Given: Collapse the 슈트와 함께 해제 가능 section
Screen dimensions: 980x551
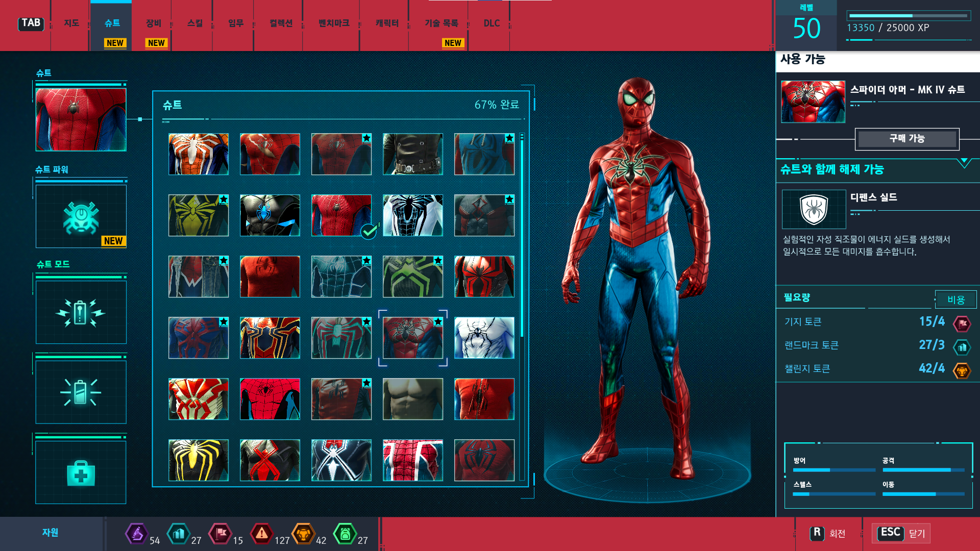Looking at the screenshot, I should pos(964,163).
